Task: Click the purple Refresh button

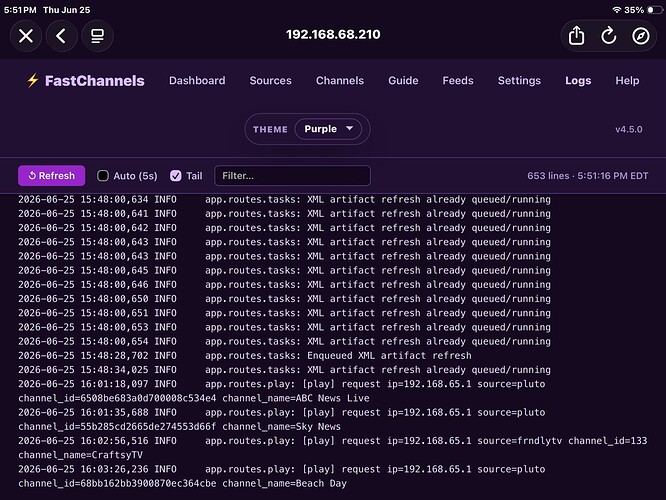Action: [x=51, y=175]
